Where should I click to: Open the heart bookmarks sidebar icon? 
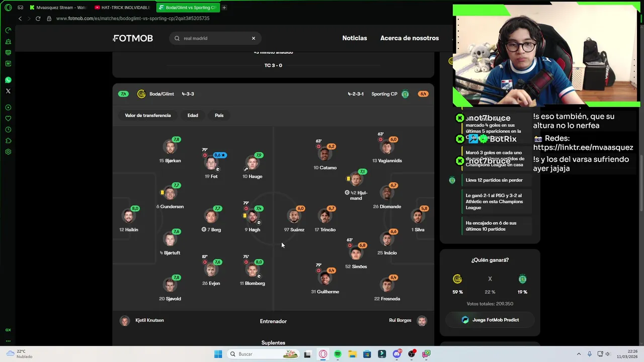(8, 119)
